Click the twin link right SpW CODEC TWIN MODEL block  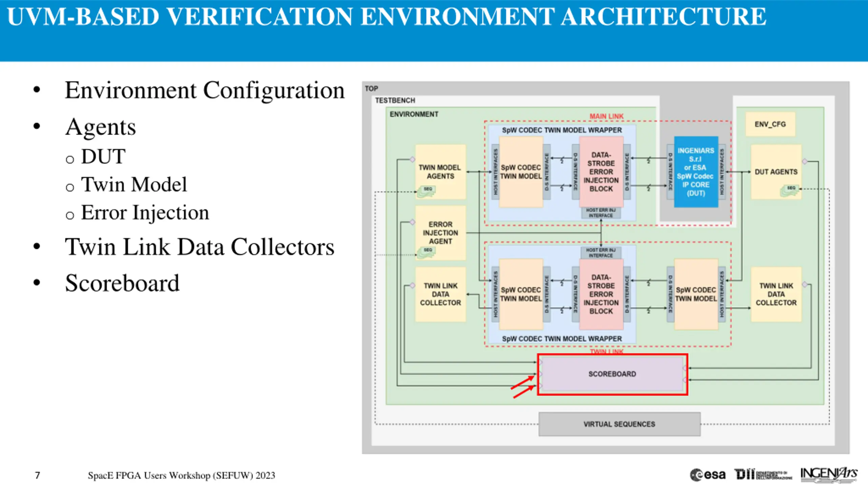(x=696, y=294)
